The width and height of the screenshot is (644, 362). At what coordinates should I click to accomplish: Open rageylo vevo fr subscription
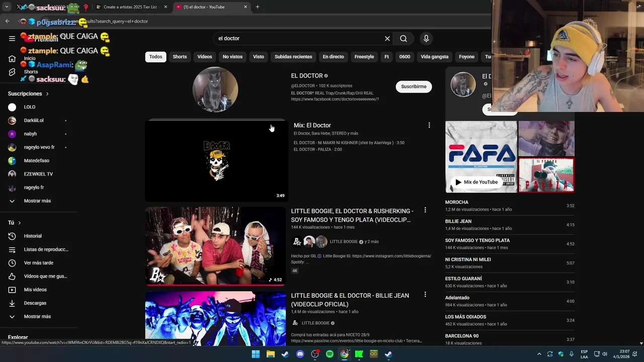39,147
